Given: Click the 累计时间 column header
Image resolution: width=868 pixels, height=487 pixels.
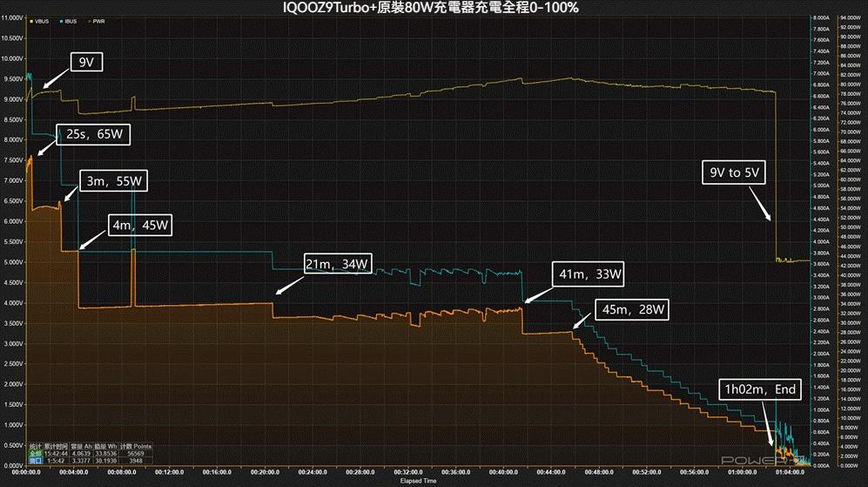Looking at the screenshot, I should (56, 447).
